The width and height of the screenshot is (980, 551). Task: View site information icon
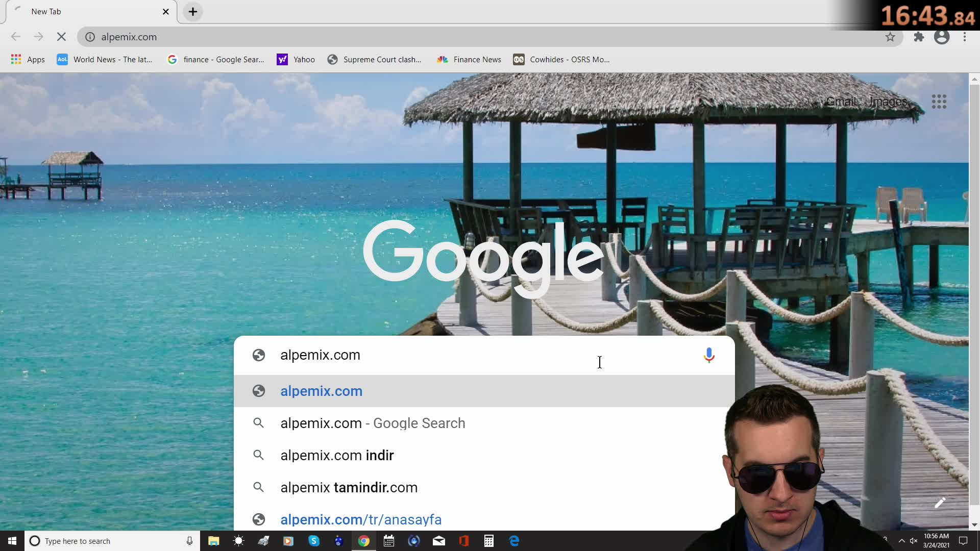[x=90, y=37]
